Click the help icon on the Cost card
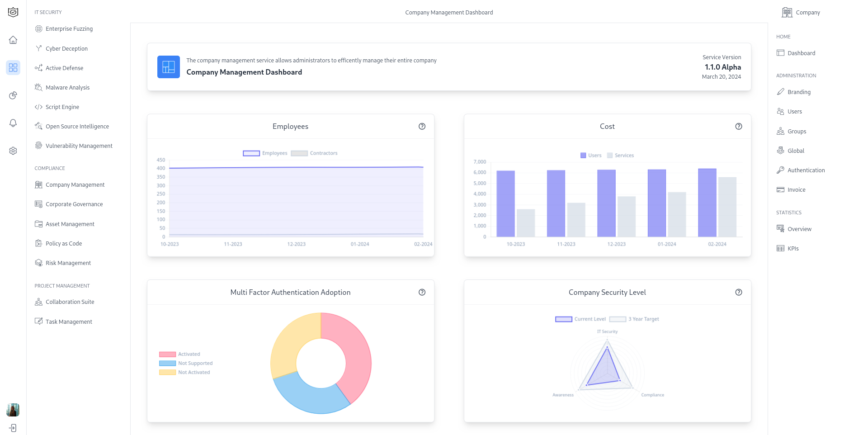Viewport: 868px width, 435px height. click(x=739, y=127)
